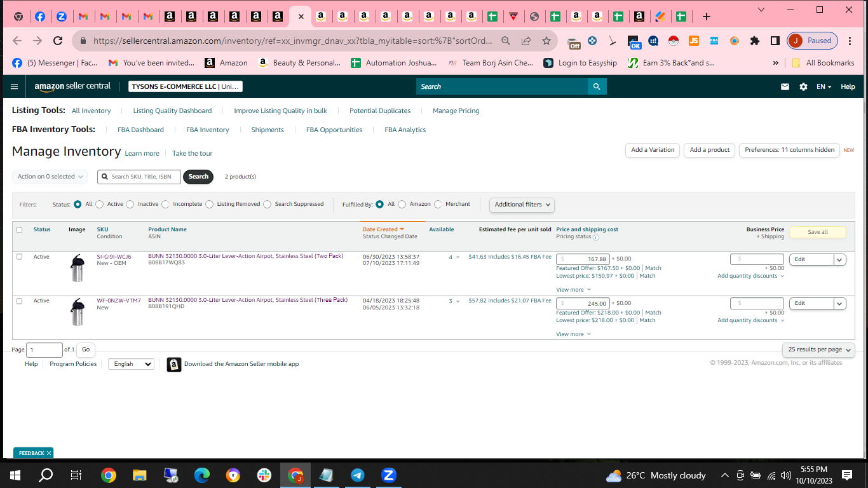Open Zoom from the taskbar
868x488 pixels.
pyautogui.click(x=388, y=475)
